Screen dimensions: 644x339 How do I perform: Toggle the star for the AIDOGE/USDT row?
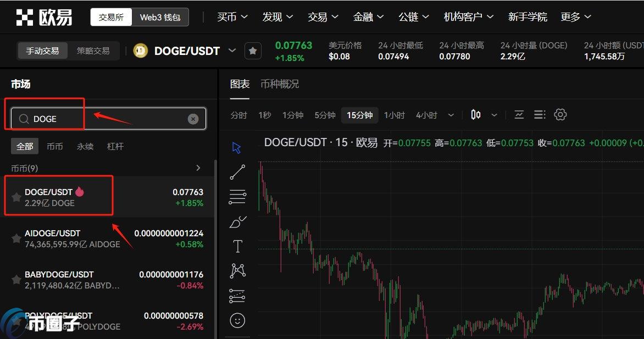[16, 238]
